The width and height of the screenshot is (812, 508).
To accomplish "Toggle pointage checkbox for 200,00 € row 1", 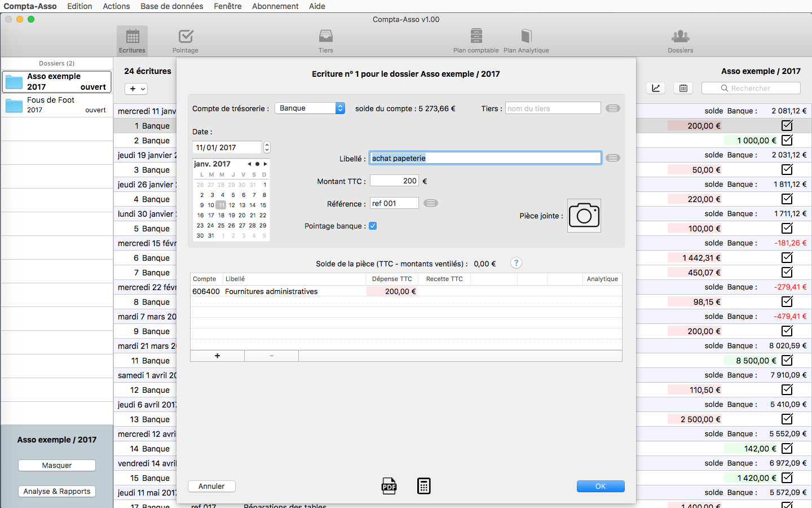I will tap(787, 125).
